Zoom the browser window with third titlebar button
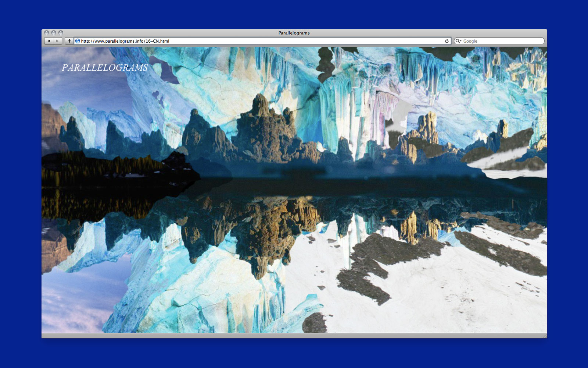 pyautogui.click(x=61, y=33)
